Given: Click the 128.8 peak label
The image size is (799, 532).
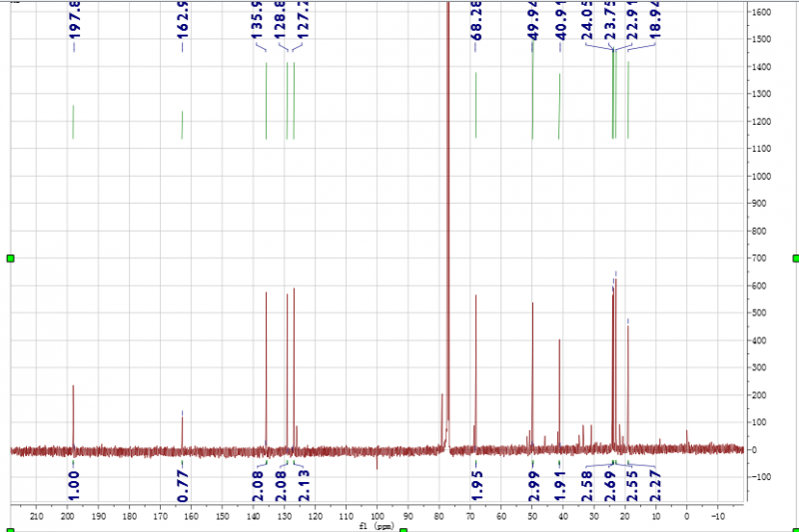Looking at the screenshot, I should pos(280,21).
